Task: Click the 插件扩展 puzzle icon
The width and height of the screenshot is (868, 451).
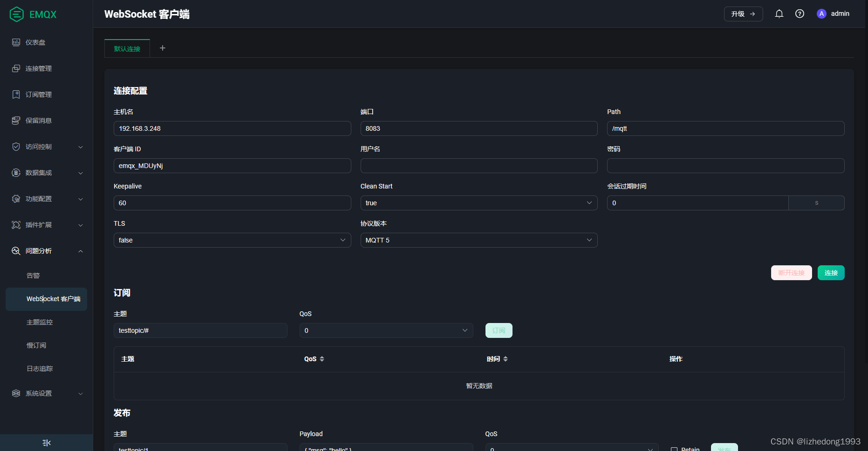Action: tap(16, 225)
